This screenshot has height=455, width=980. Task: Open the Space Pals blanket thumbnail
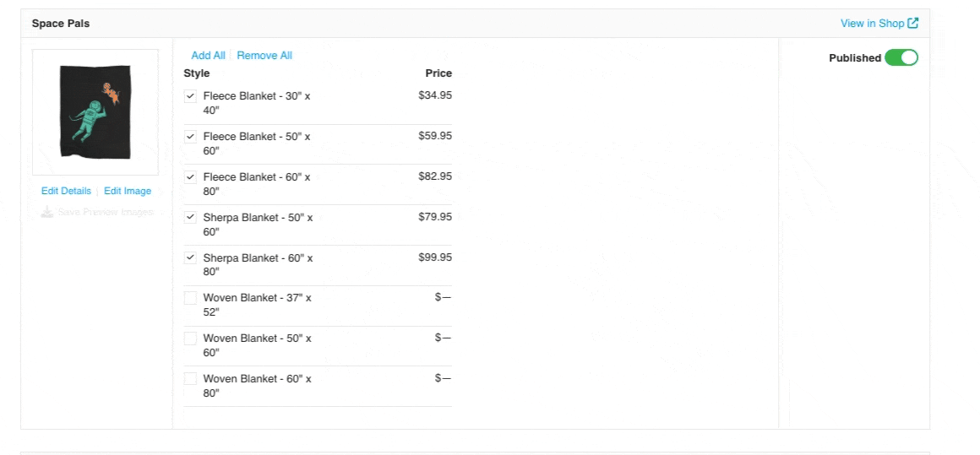pyautogui.click(x=95, y=112)
